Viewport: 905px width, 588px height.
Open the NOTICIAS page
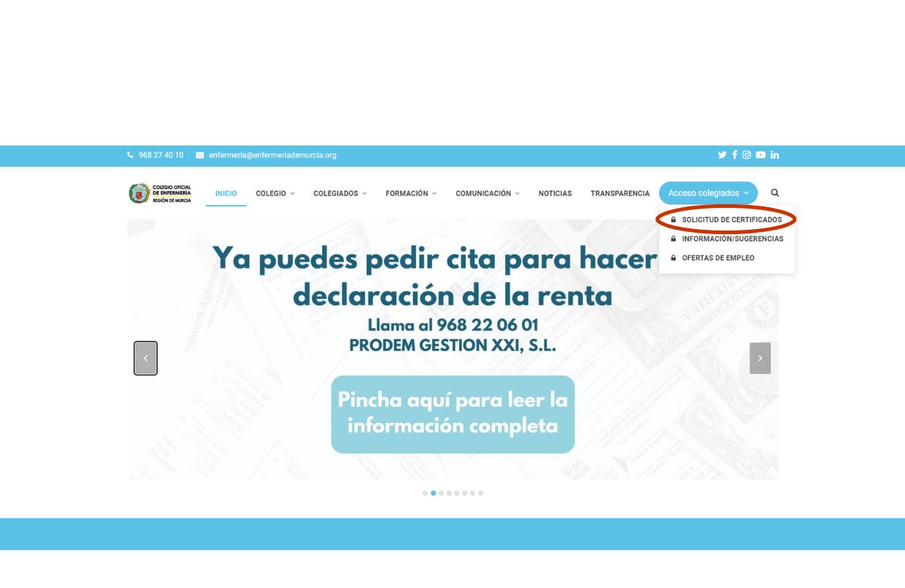[555, 193]
